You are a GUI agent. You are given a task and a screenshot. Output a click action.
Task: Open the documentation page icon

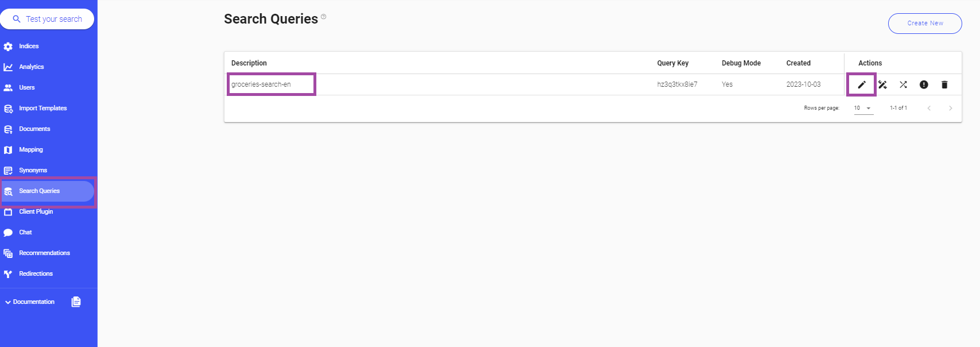76,301
